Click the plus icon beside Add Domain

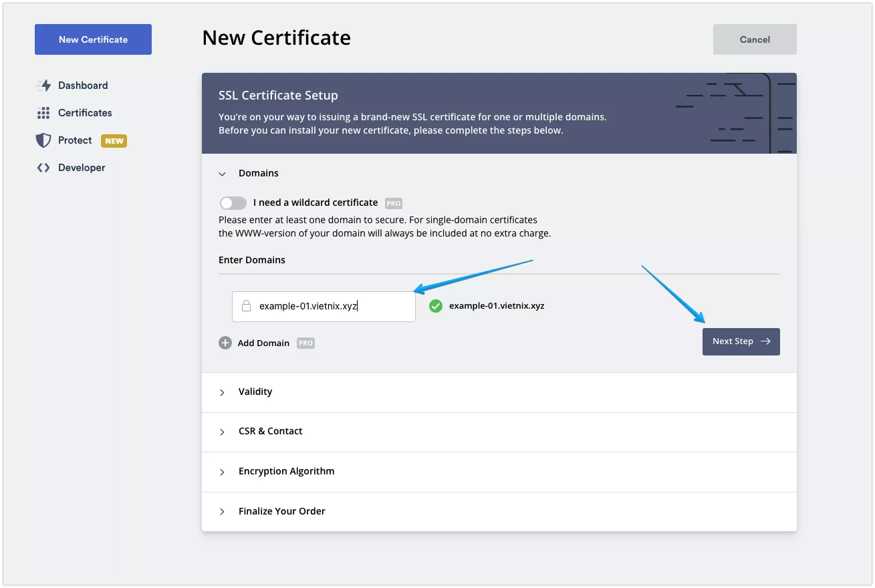coord(225,343)
